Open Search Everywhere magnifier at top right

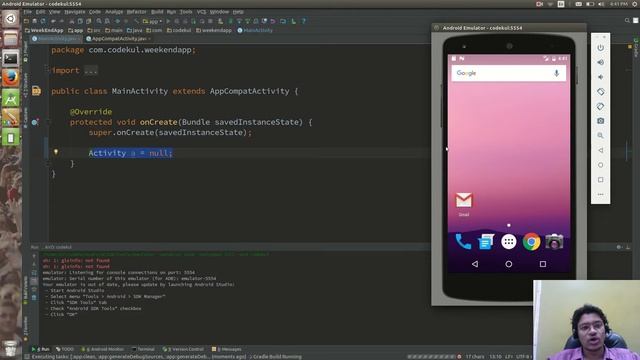pos(627,20)
